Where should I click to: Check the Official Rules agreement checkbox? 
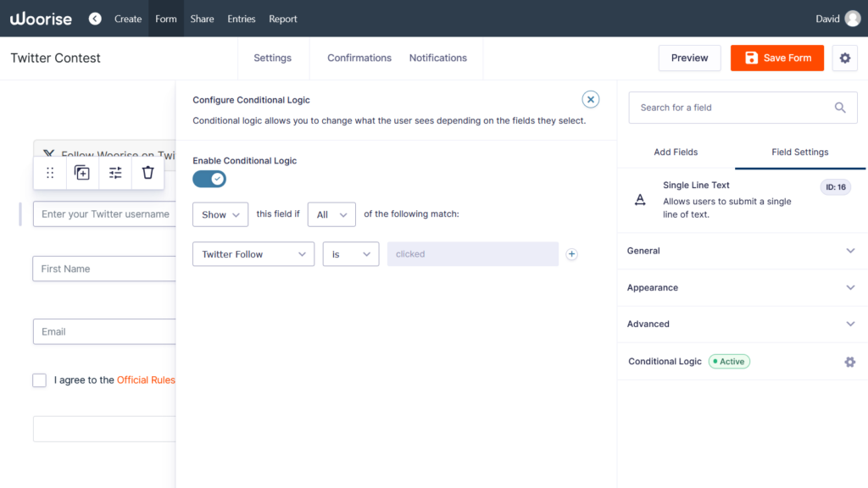pos(39,380)
